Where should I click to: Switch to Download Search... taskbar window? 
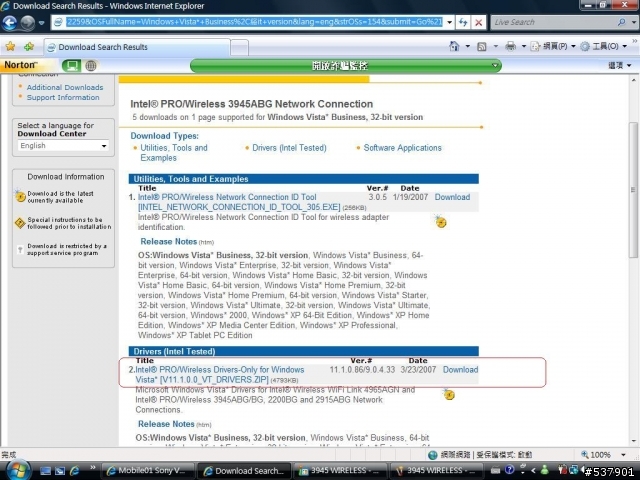tap(244, 471)
